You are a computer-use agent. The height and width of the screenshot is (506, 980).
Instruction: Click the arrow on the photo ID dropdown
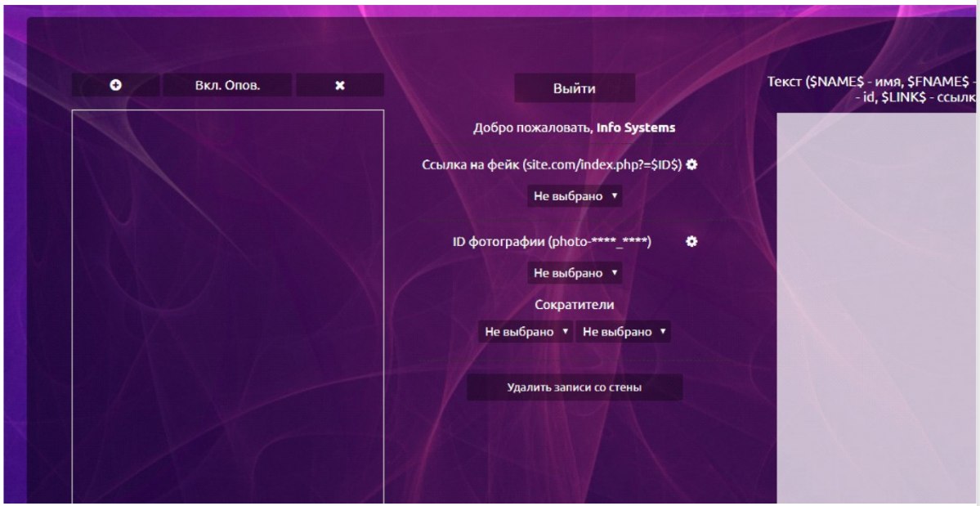(614, 273)
